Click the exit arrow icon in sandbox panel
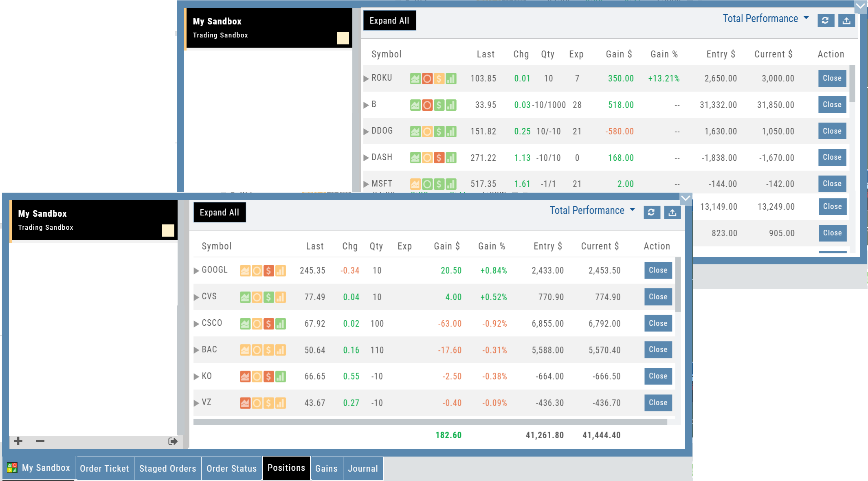Viewport: 868px width, 481px height. pos(173,441)
